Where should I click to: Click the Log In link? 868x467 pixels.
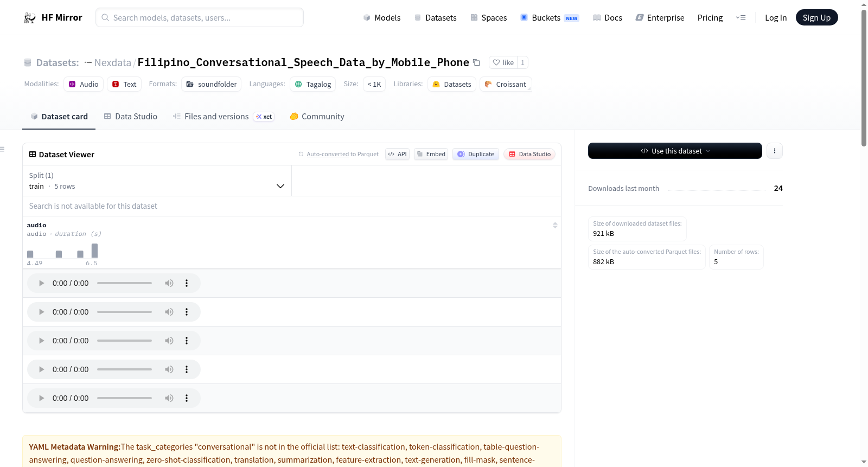(x=776, y=17)
